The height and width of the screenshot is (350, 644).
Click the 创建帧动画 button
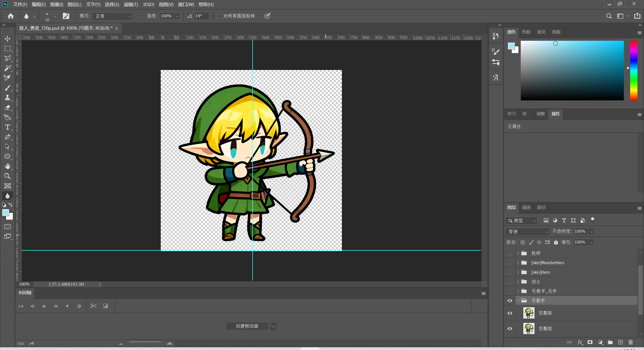click(x=247, y=326)
